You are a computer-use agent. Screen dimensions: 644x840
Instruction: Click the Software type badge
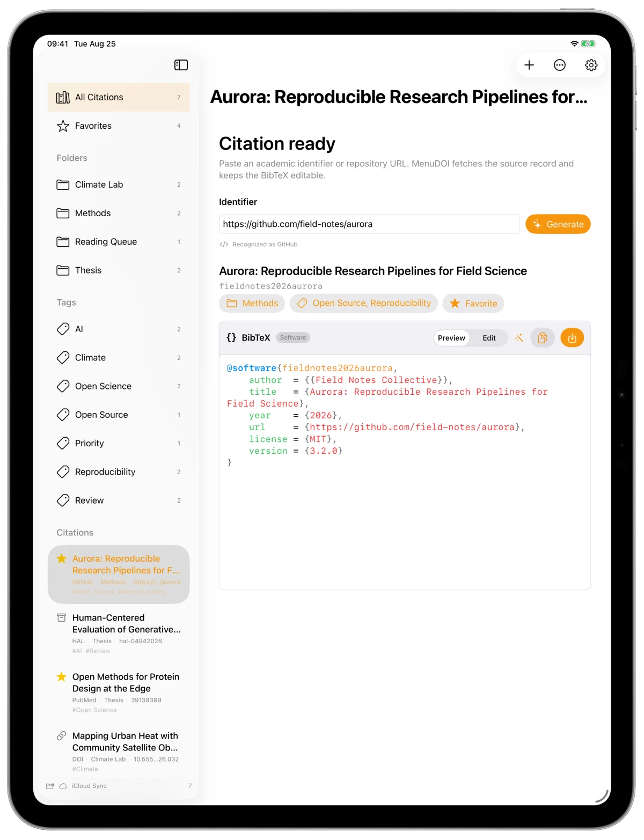pos(293,337)
